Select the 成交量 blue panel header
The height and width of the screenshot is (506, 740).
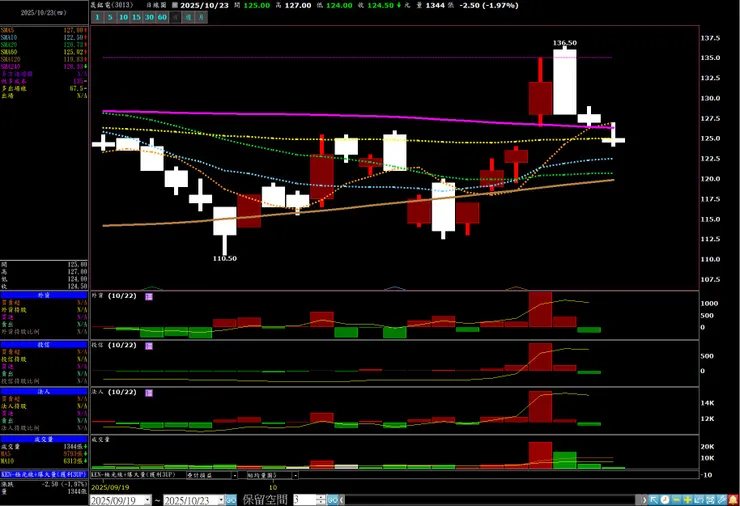44,439
